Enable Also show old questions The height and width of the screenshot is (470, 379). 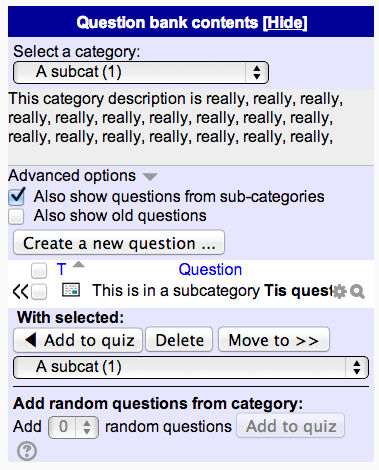[x=16, y=216]
